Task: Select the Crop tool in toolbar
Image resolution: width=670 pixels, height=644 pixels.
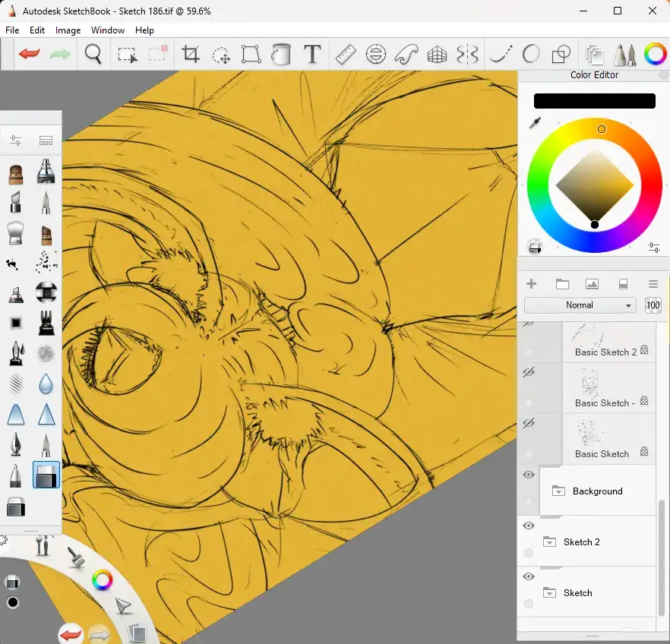Action: pyautogui.click(x=190, y=55)
